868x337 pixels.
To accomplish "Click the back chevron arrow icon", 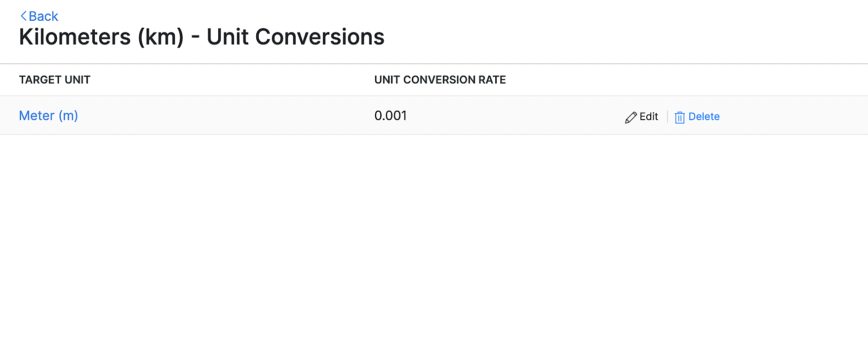I will pyautogui.click(x=23, y=16).
